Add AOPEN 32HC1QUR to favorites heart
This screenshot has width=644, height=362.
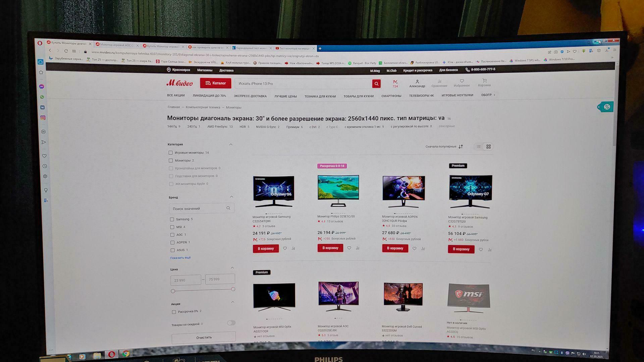(x=414, y=248)
